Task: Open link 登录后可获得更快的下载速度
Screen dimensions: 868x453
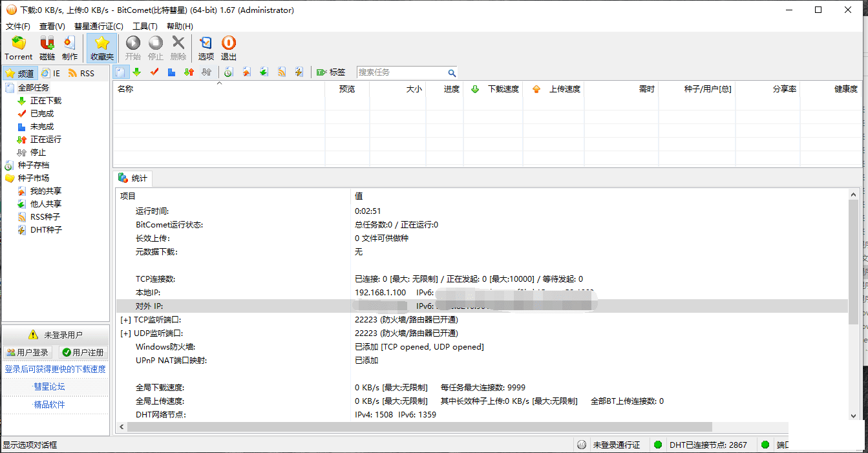Action: coord(56,369)
